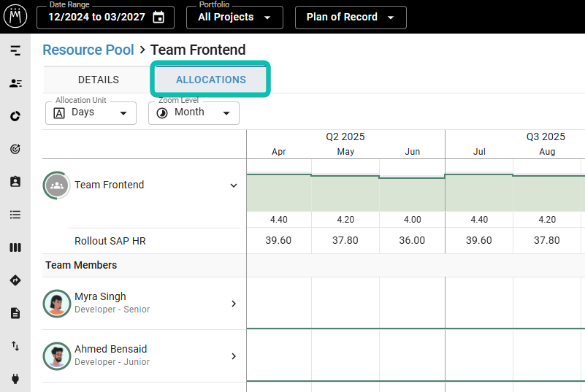The width and height of the screenshot is (585, 392).
Task: Click the Meisterplan logo icon
Action: [15, 16]
